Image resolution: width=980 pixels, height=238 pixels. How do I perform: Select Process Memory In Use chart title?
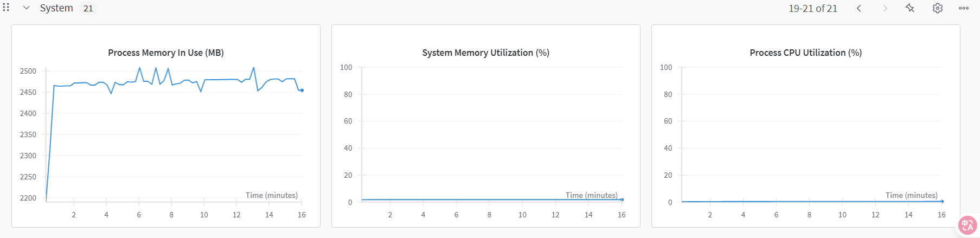pyautogui.click(x=166, y=53)
